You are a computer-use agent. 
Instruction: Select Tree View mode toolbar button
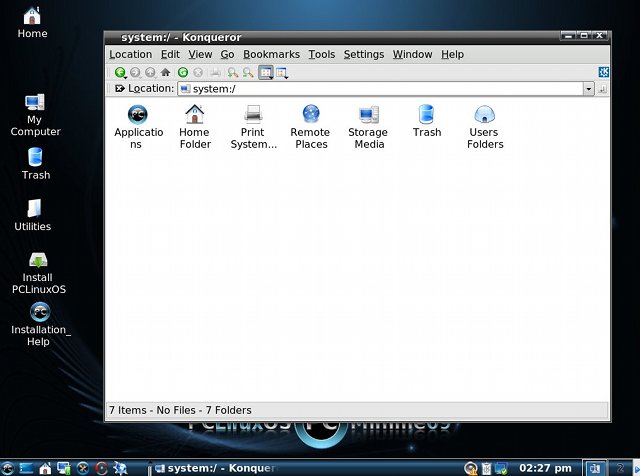pyautogui.click(x=282, y=73)
